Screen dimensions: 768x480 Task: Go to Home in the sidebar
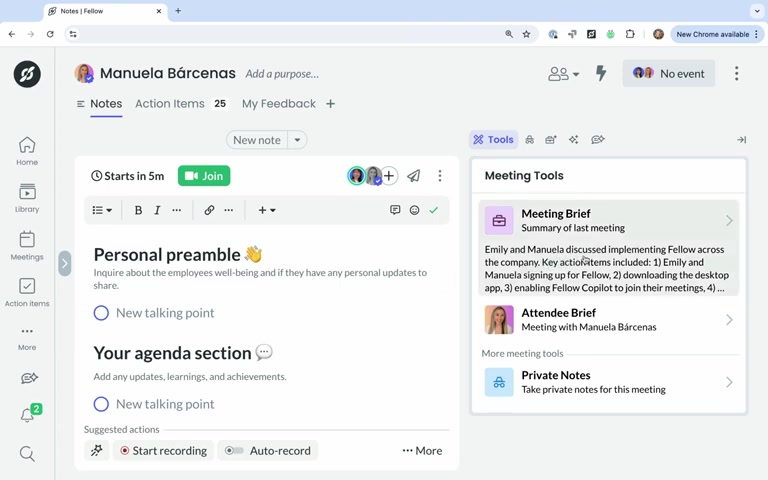click(x=27, y=151)
